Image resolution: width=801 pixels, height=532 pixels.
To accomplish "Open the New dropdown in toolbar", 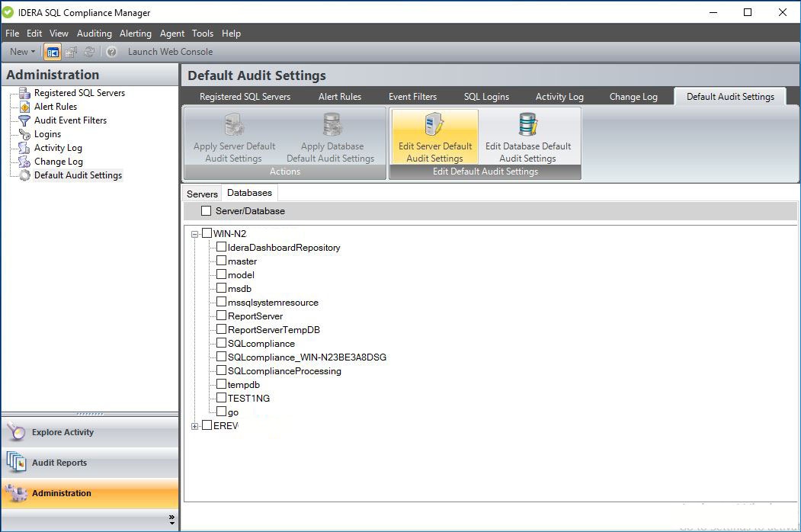I will (22, 52).
